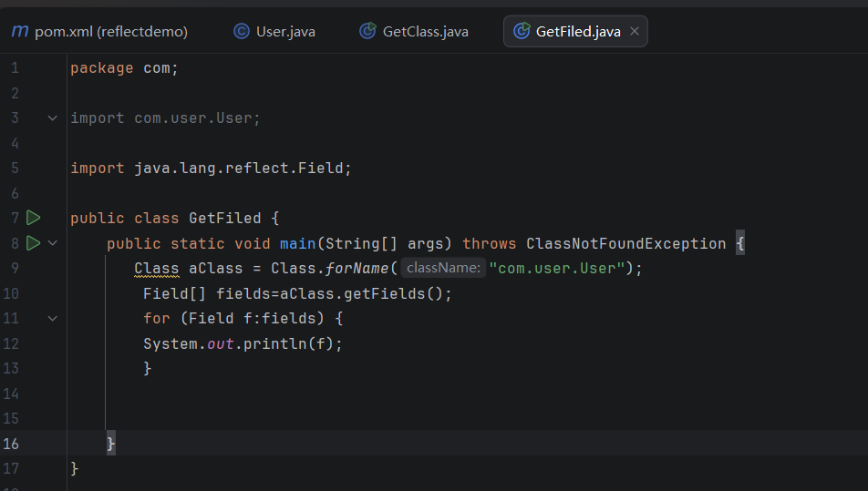Click "aClass" variable on line 9

[216, 268]
